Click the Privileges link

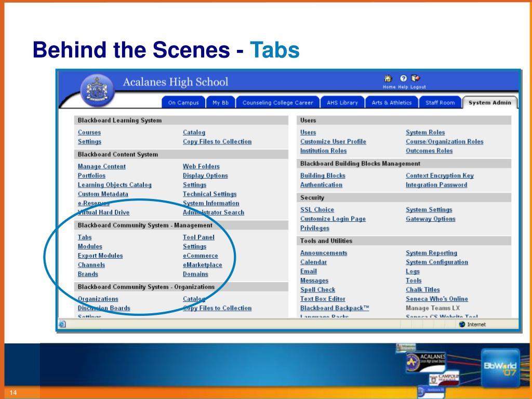click(315, 228)
